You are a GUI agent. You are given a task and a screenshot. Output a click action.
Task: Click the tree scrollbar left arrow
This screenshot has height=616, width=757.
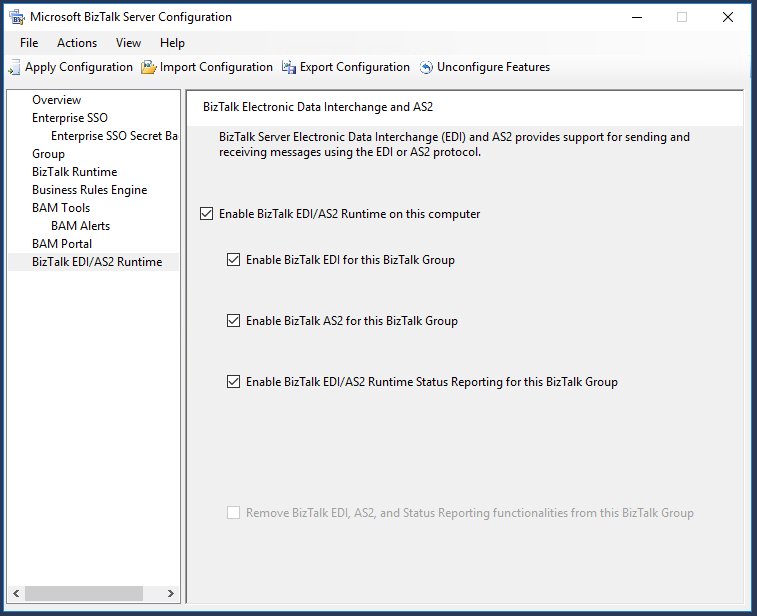pyautogui.click(x=16, y=593)
